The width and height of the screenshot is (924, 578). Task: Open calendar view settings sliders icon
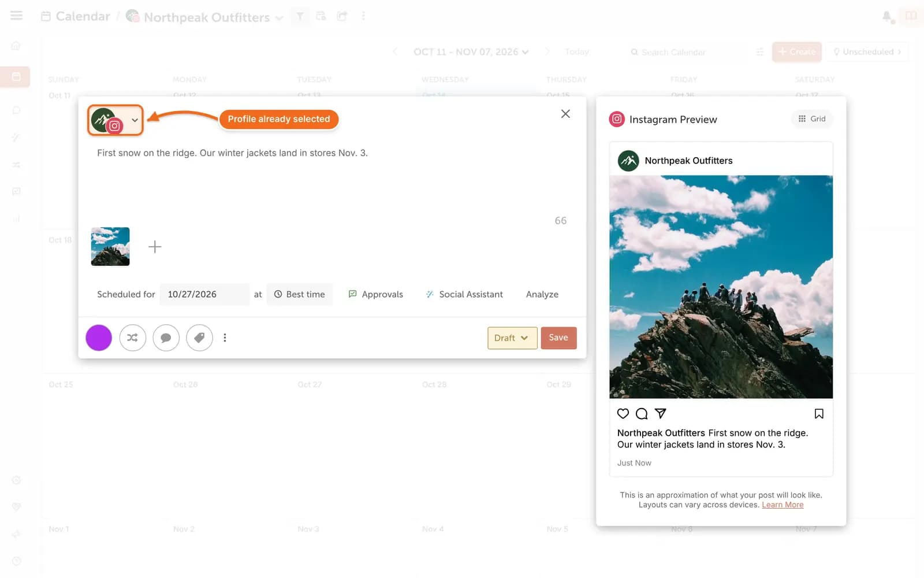pos(760,52)
